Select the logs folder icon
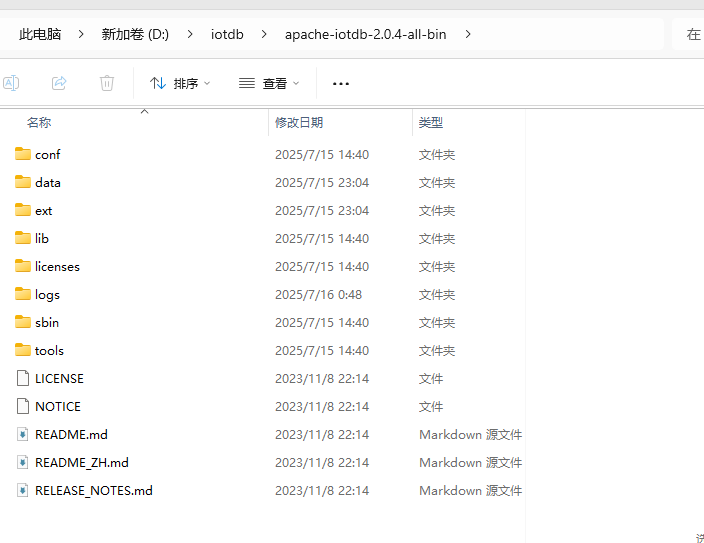This screenshot has height=543, width=704. [23, 294]
